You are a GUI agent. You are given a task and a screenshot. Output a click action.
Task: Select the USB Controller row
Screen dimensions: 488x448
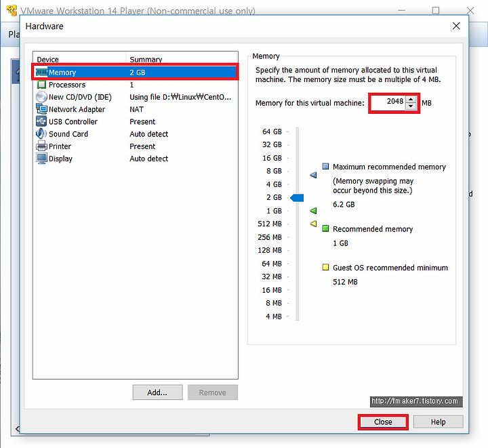136,121
